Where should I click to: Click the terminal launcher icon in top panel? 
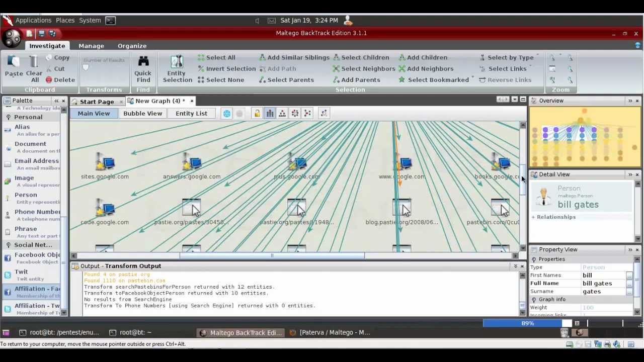[x=110, y=21]
